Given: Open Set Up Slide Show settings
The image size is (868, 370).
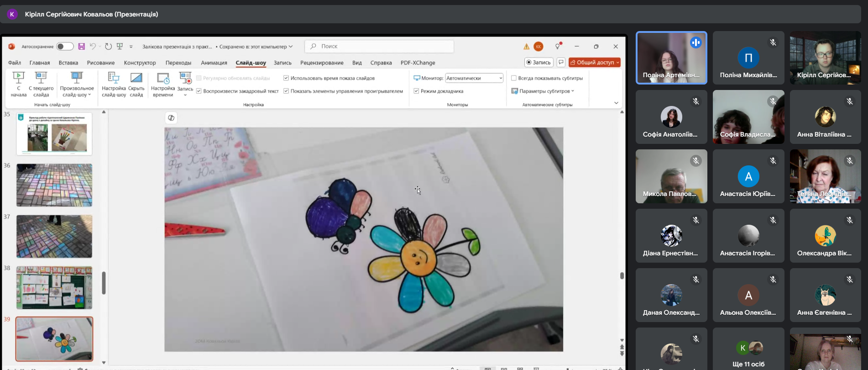Looking at the screenshot, I should coord(114,79).
